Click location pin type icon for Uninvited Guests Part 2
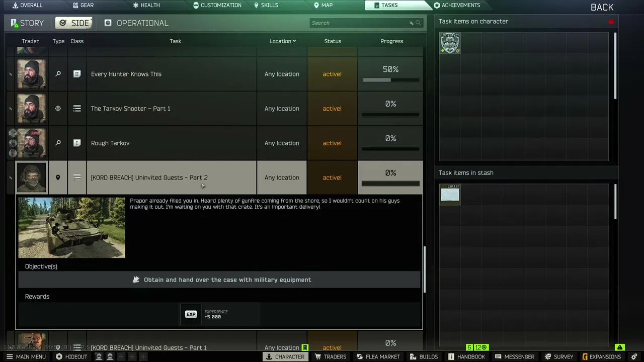Image resolution: width=644 pixels, height=362 pixels. (58, 177)
